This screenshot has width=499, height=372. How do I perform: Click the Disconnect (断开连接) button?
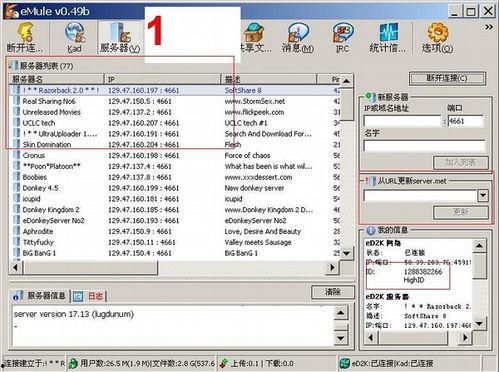(447, 79)
